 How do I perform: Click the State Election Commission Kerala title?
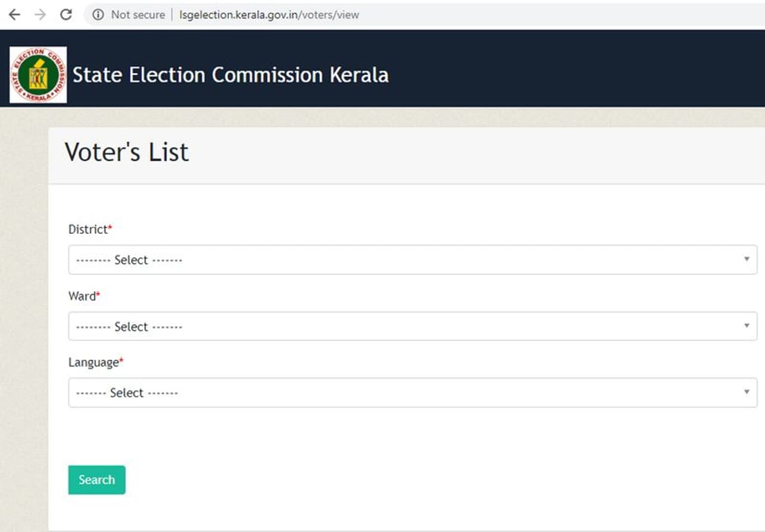pyautogui.click(x=231, y=75)
